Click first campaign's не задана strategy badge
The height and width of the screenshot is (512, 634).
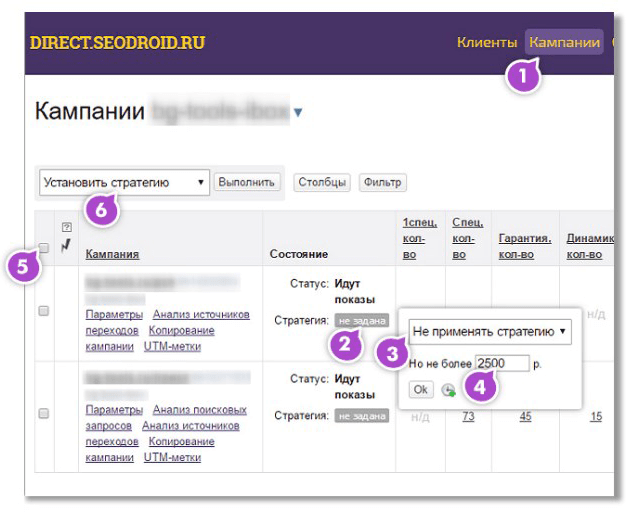tap(362, 321)
